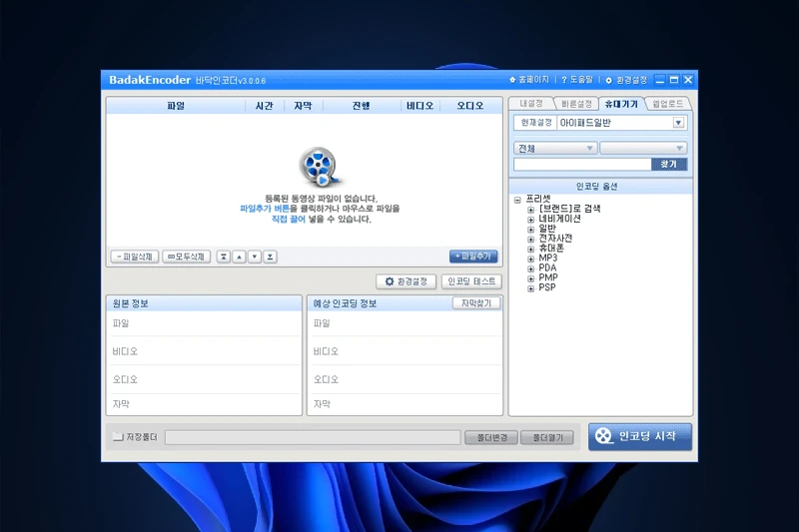Click the 환경설정 gear button below file list

(x=406, y=281)
